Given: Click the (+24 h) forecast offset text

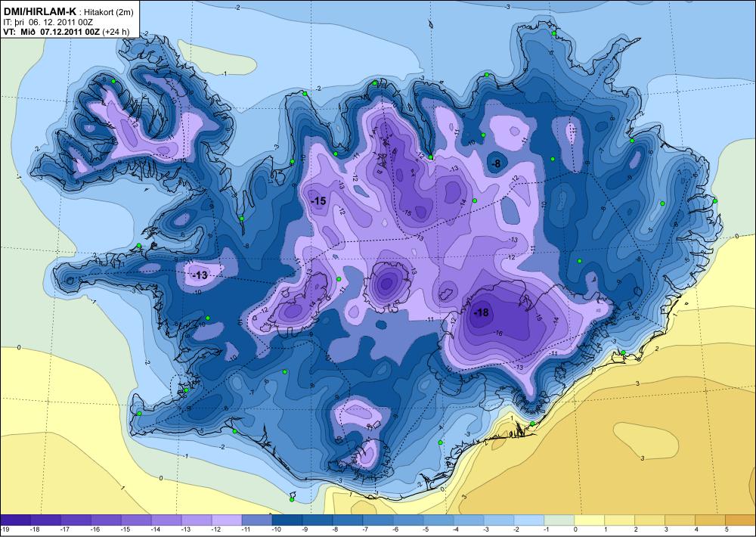Looking at the screenshot, I should tap(115, 32).
